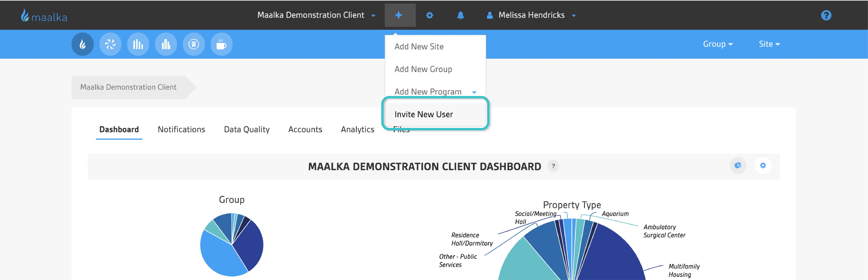
Task: Click the user profile icon
Action: click(490, 15)
